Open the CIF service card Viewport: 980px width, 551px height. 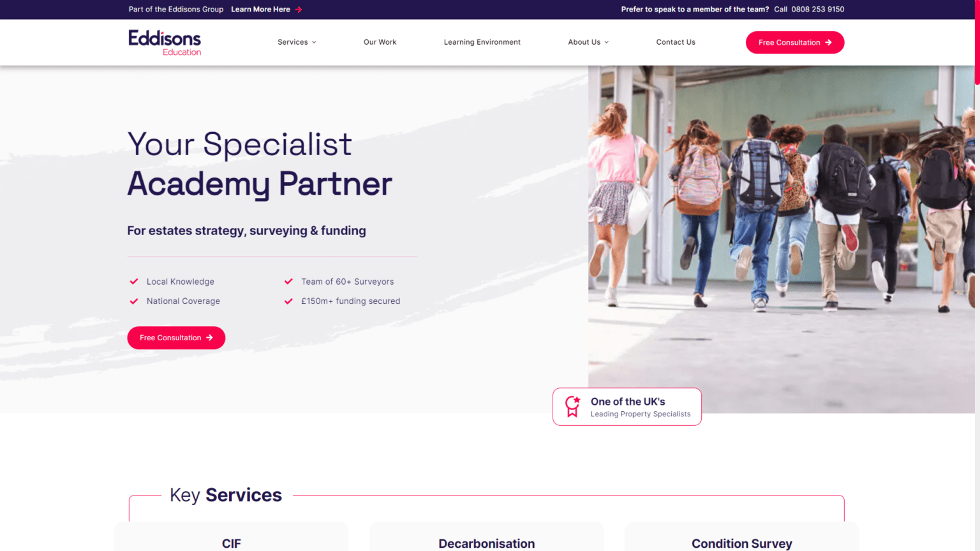point(232,537)
